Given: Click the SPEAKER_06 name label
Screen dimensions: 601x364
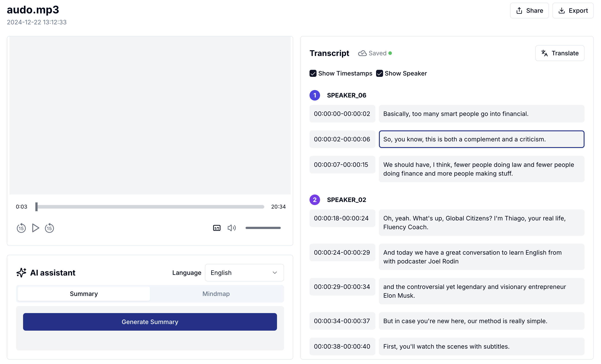Looking at the screenshot, I should click(346, 95).
